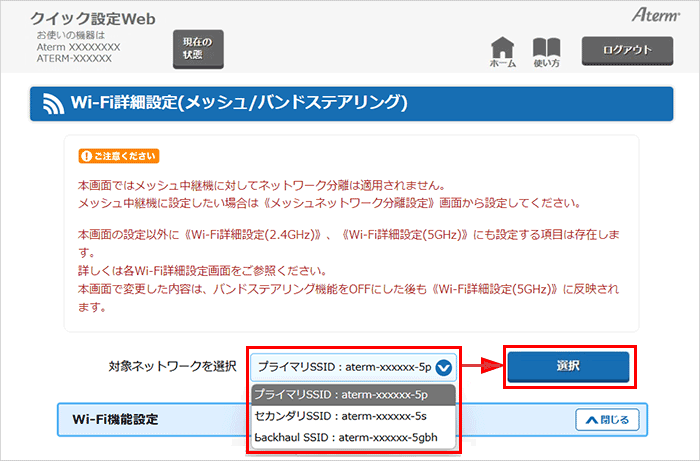Click the Aterm logo at top right
This screenshot has width=700, height=461.
pos(655,16)
